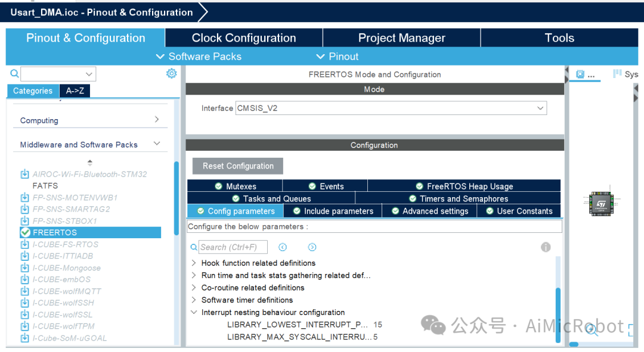Switch to Clock Configuration tab
644x352 pixels.
click(244, 38)
